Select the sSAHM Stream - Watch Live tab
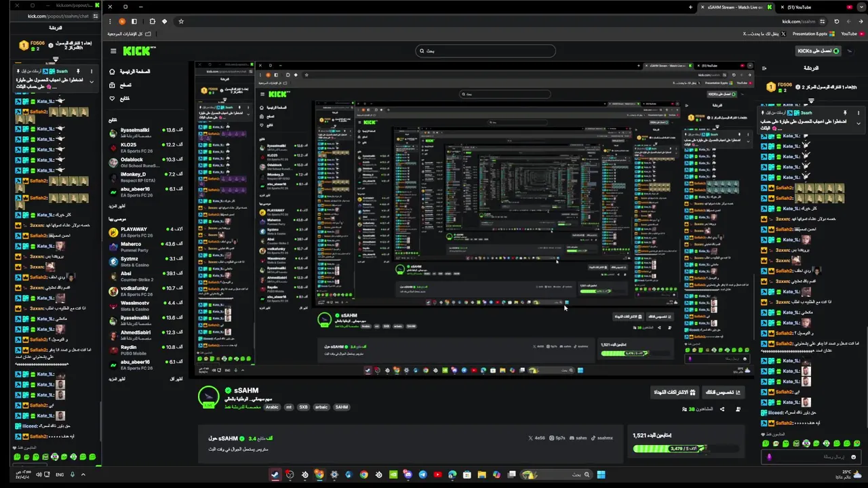 (736, 7)
